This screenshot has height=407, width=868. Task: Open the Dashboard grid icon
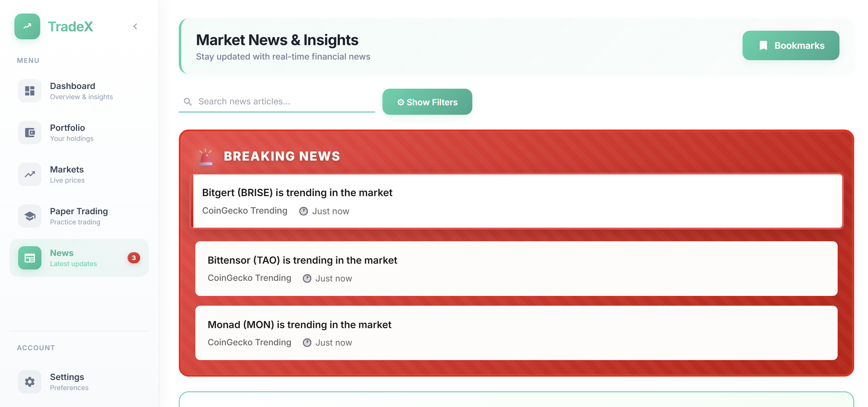pyautogui.click(x=30, y=91)
